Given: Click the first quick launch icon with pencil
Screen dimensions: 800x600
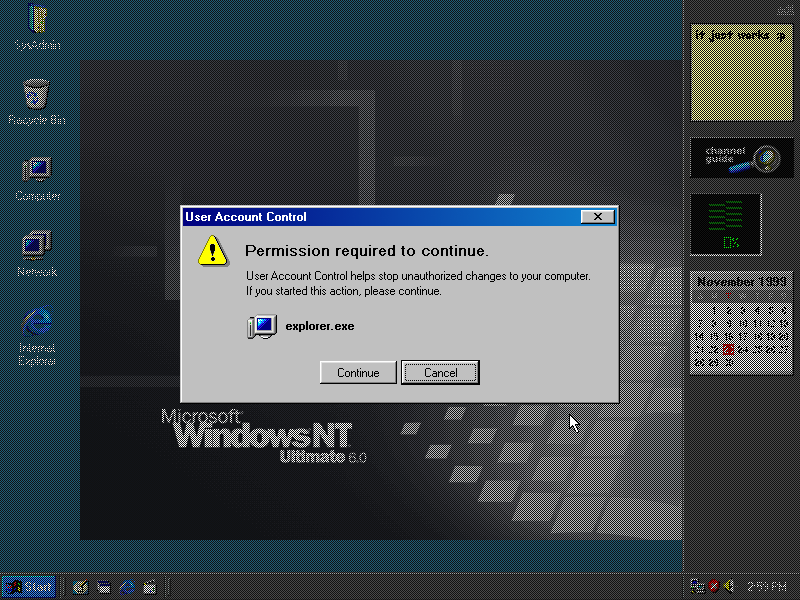Looking at the screenshot, I should [81, 587].
